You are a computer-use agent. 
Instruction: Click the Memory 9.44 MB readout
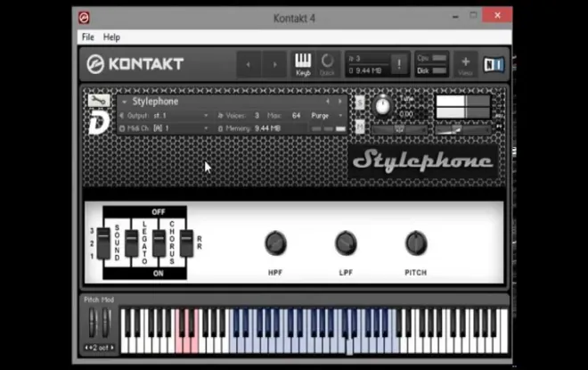point(267,128)
